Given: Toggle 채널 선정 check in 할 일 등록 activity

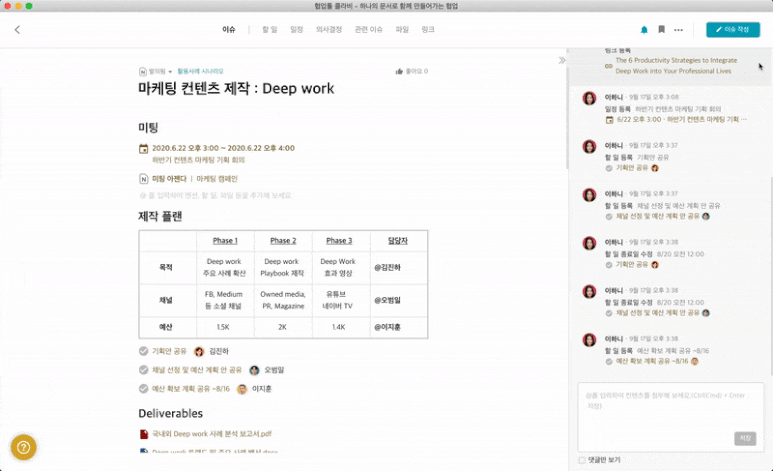Looking at the screenshot, I should point(609,217).
